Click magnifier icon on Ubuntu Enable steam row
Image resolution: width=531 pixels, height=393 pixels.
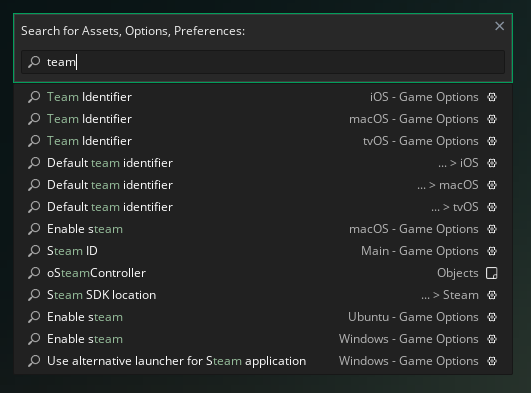pos(34,317)
